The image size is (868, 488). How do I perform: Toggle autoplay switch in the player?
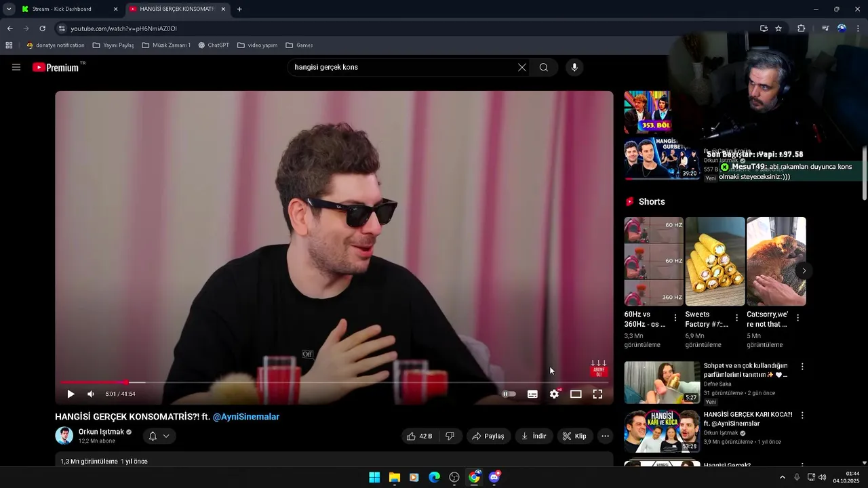pyautogui.click(x=509, y=394)
